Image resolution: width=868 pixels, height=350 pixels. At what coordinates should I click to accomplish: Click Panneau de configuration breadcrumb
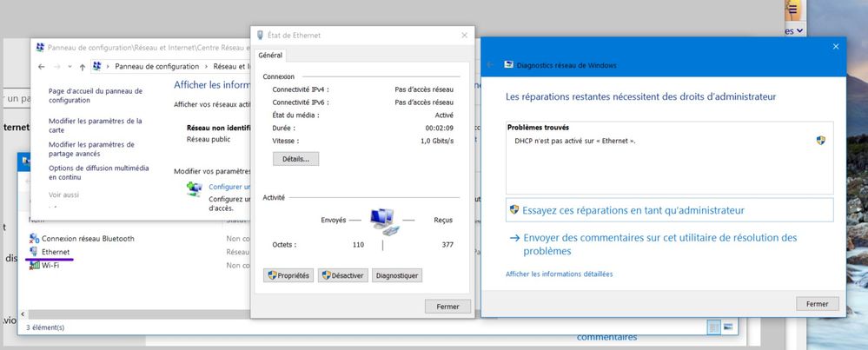pyautogui.click(x=156, y=66)
